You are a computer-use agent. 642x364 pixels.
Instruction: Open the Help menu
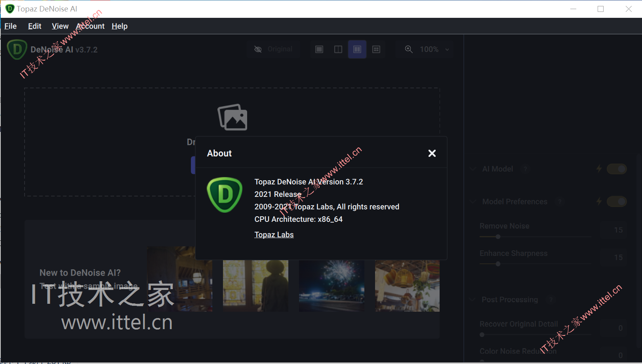(120, 26)
